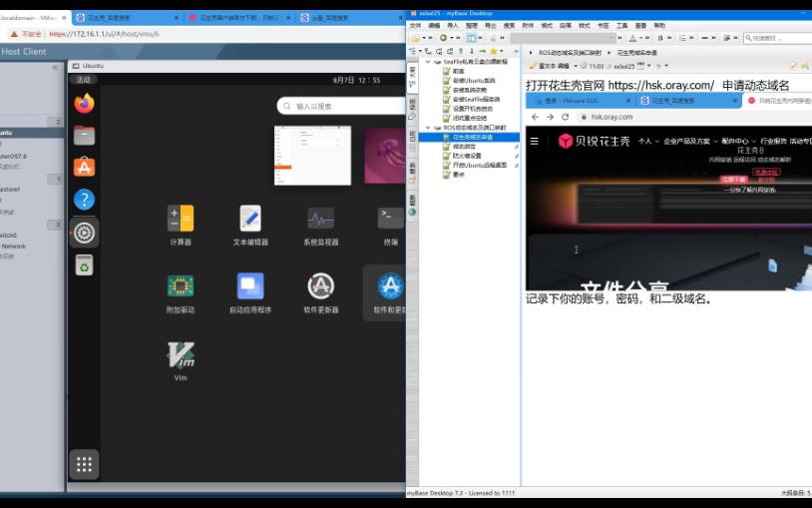Screen dimensions: 812x508
Task: Click the 输入以搜索 search field
Action: point(342,106)
